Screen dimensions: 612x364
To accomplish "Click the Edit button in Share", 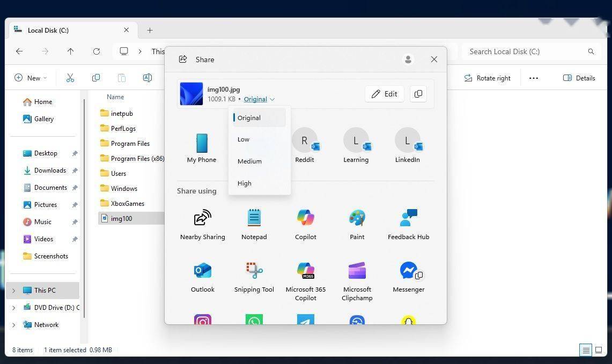I will point(385,94).
